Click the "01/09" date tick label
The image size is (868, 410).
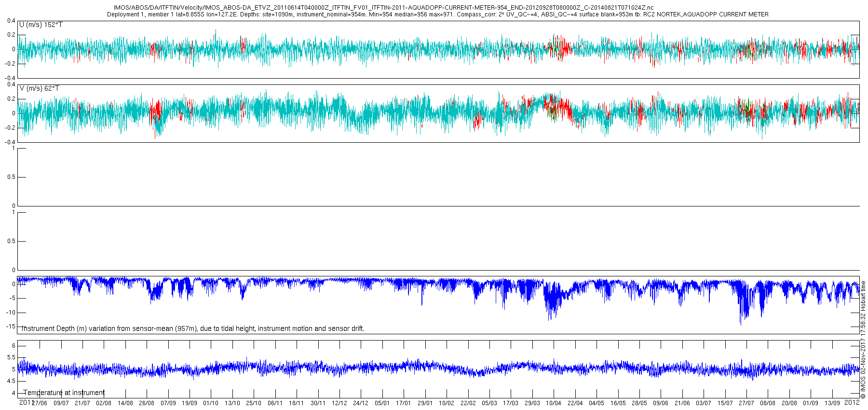(811, 403)
